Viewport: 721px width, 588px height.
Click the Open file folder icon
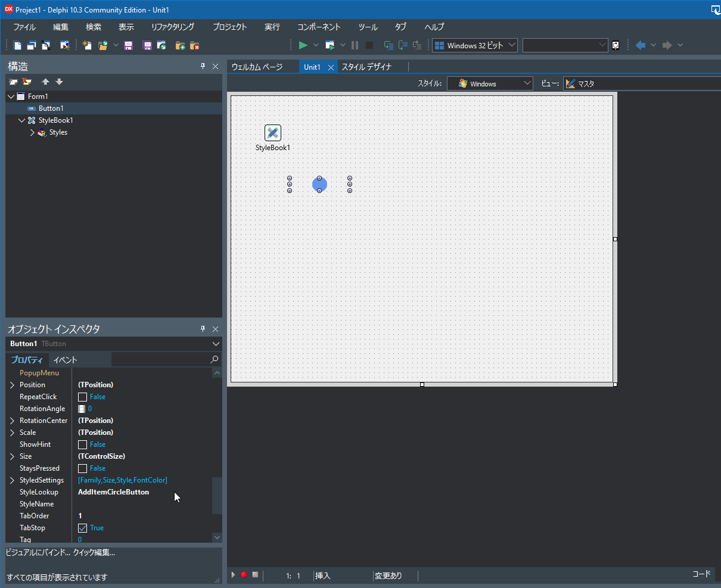(x=103, y=45)
